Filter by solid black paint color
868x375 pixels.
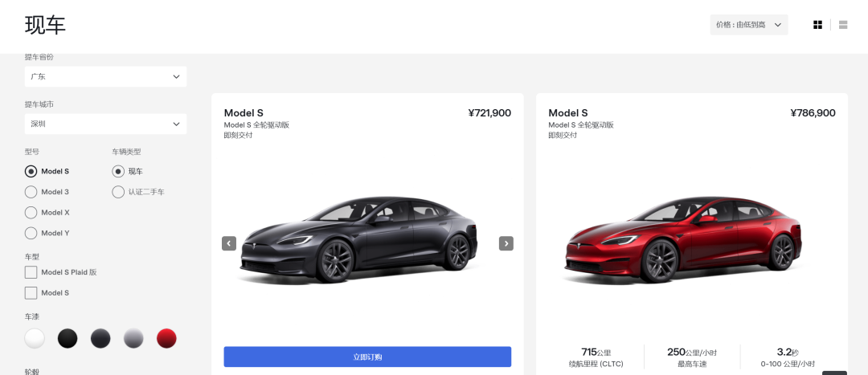[68, 339]
